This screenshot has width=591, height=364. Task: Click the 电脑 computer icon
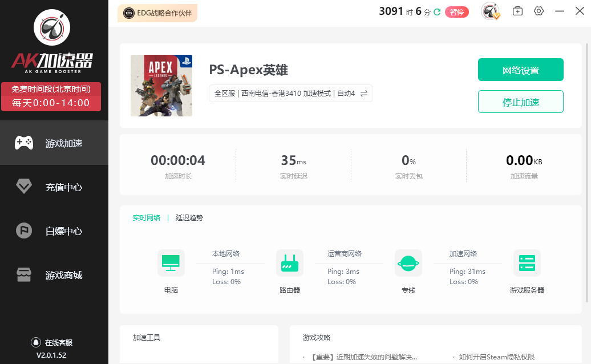click(x=171, y=263)
